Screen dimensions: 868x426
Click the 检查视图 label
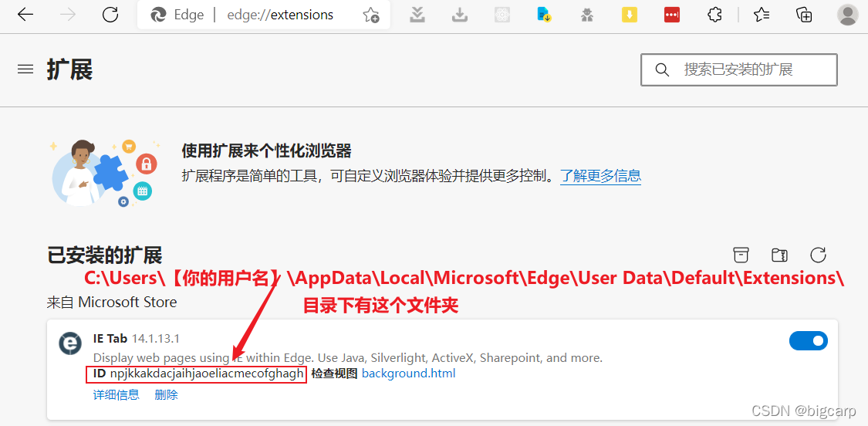pos(334,374)
